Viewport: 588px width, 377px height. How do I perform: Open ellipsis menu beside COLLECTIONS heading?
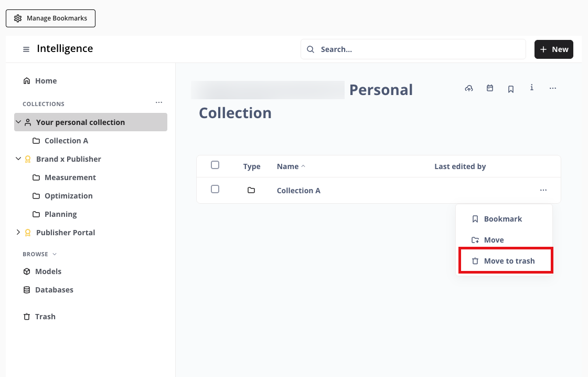click(x=159, y=102)
